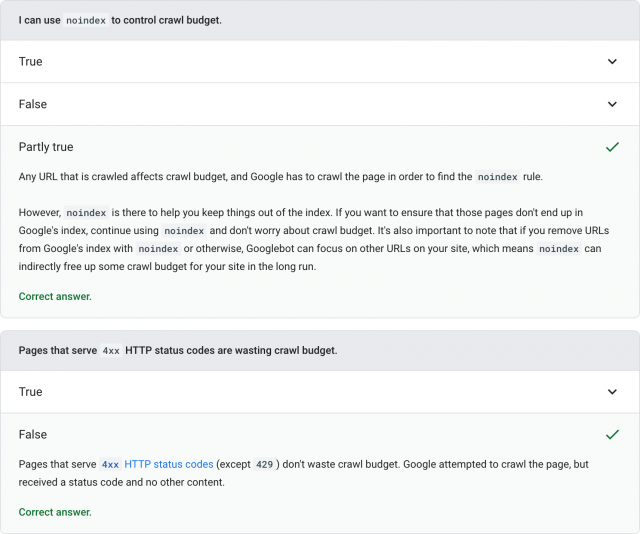This screenshot has width=640, height=534.
Task: Click the noindex crawl budget question header
Action: [120, 20]
